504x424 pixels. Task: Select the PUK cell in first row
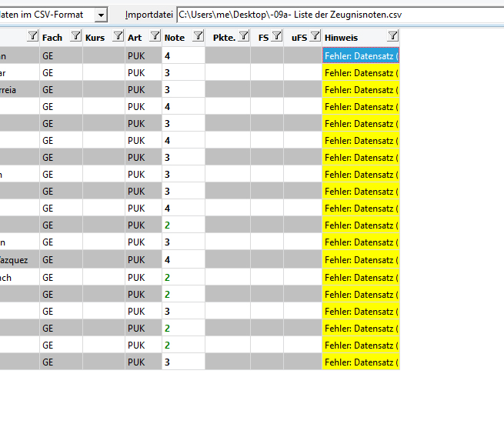pos(143,55)
